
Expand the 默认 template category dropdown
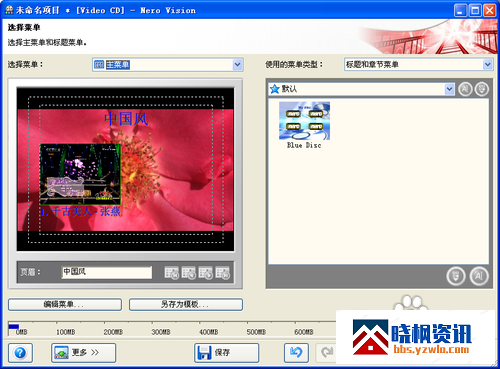[x=449, y=89]
